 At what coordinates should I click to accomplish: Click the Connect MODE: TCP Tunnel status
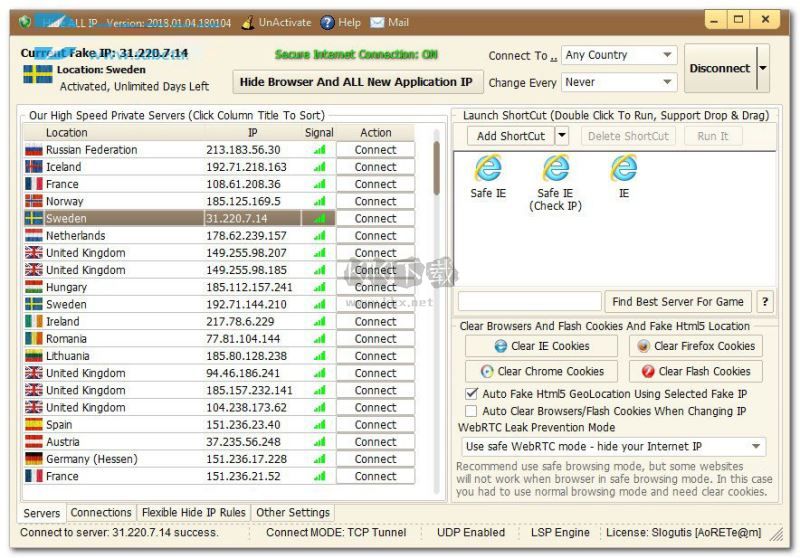click(x=336, y=532)
